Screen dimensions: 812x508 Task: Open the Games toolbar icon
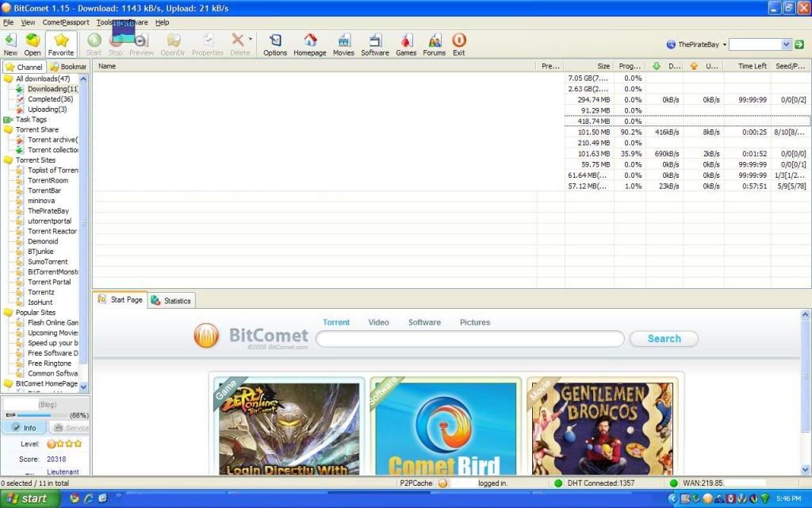click(406, 44)
